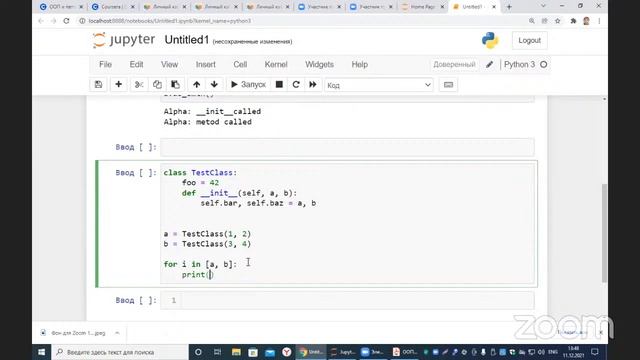Open Cortana circle icon on taskbar
Image resolution: width=640 pixels, height=360 pixels.
pyautogui.click(x=198, y=352)
